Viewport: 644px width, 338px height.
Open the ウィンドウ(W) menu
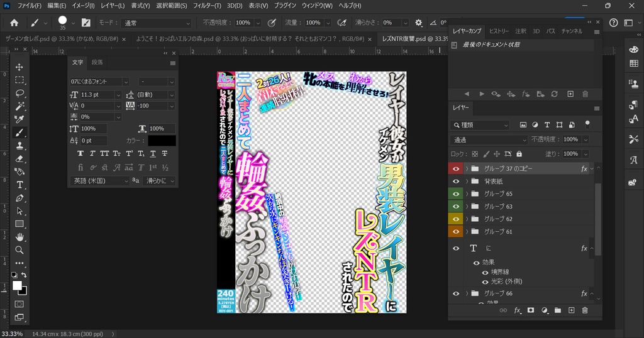[317, 6]
